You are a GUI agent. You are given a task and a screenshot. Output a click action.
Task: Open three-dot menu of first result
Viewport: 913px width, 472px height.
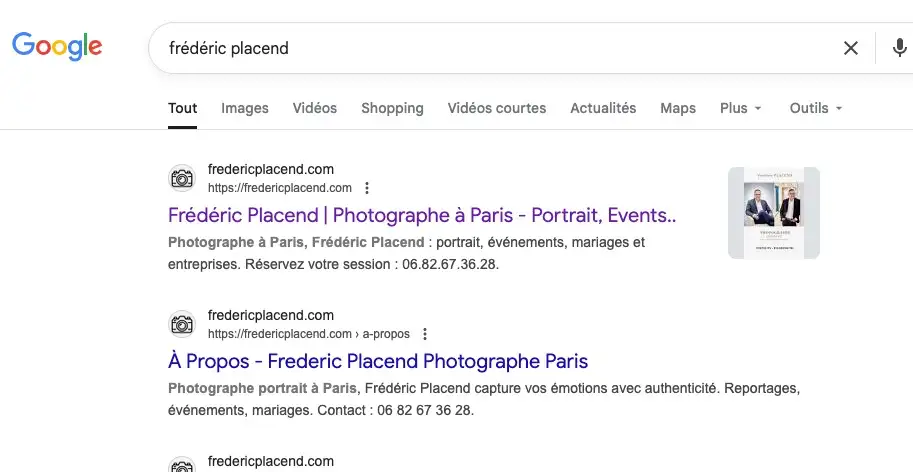point(367,188)
